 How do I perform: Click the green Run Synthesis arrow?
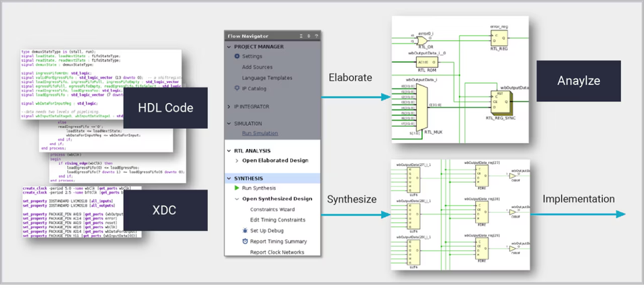pyautogui.click(x=237, y=188)
